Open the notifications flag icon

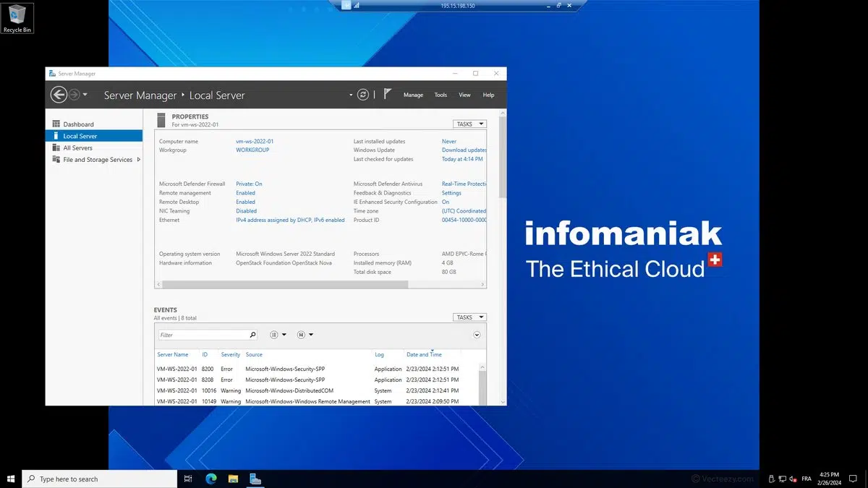388,94
